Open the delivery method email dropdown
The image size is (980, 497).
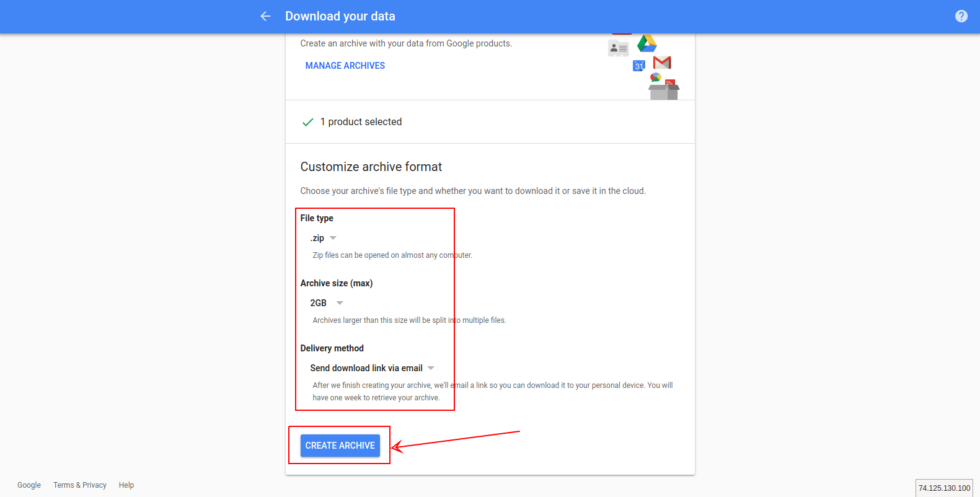point(372,368)
